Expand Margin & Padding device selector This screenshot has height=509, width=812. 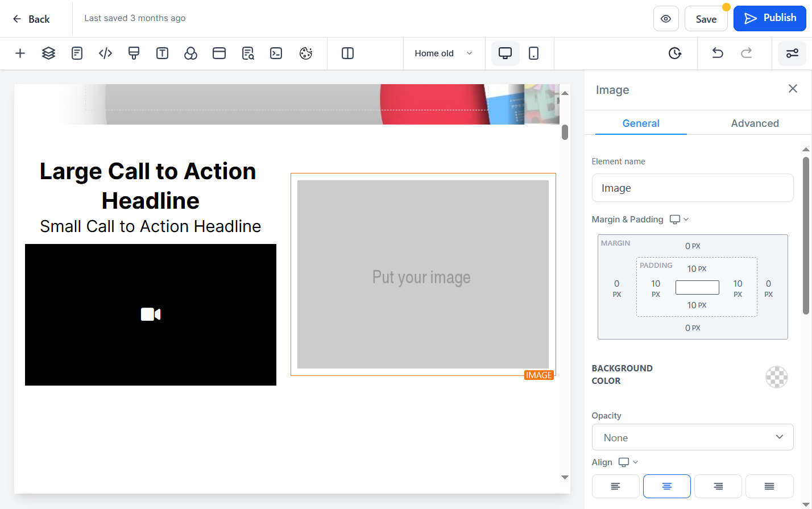[679, 220]
